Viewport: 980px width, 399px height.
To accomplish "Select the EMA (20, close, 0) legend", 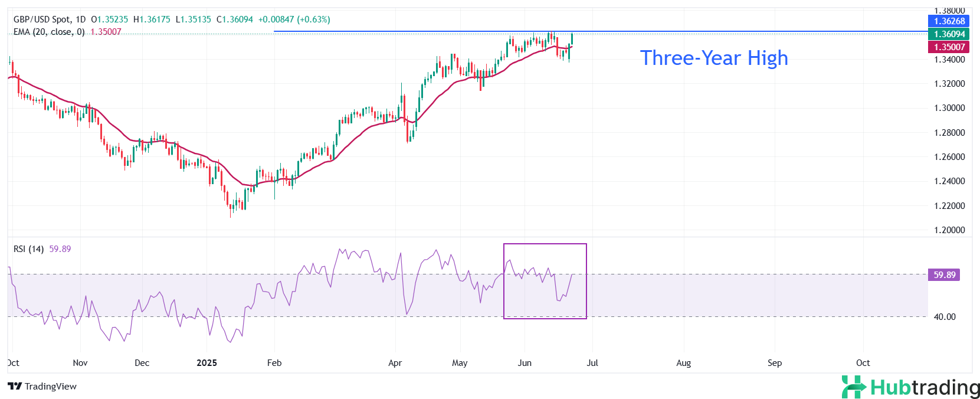I will click(x=49, y=32).
